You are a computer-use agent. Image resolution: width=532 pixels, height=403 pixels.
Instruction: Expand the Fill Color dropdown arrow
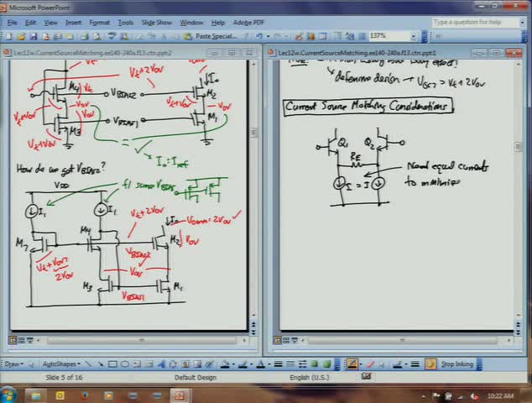233,364
